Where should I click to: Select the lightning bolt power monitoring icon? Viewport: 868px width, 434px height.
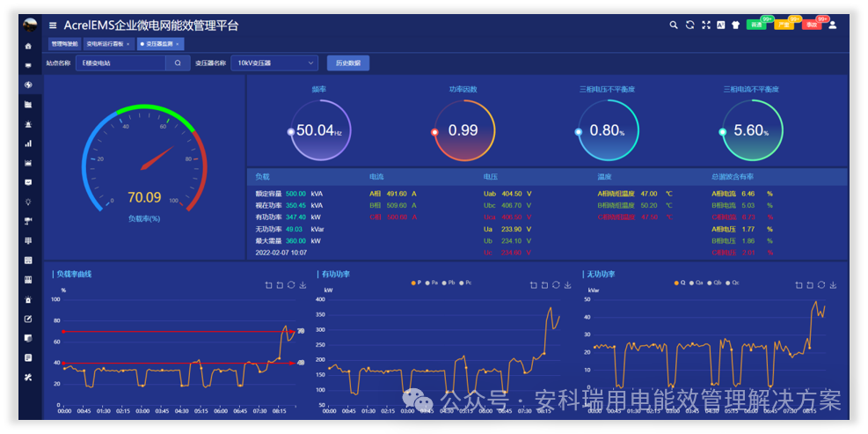tap(28, 85)
